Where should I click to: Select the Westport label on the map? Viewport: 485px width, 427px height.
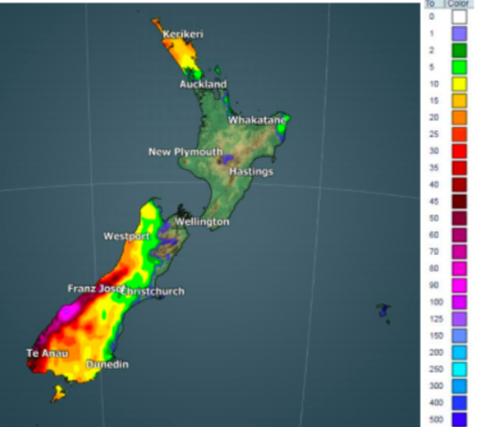[x=127, y=236]
